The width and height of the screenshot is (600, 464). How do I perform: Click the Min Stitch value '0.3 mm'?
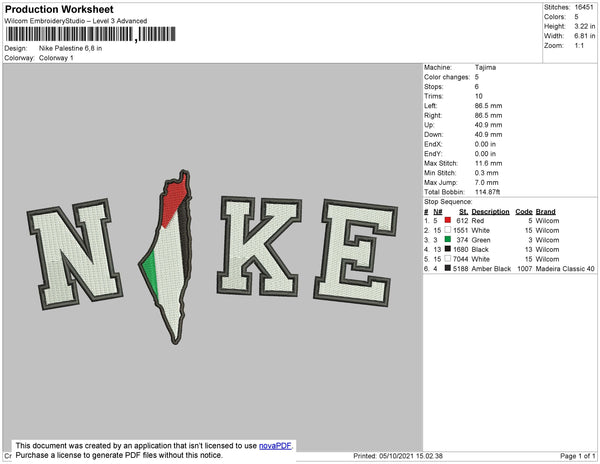487,173
